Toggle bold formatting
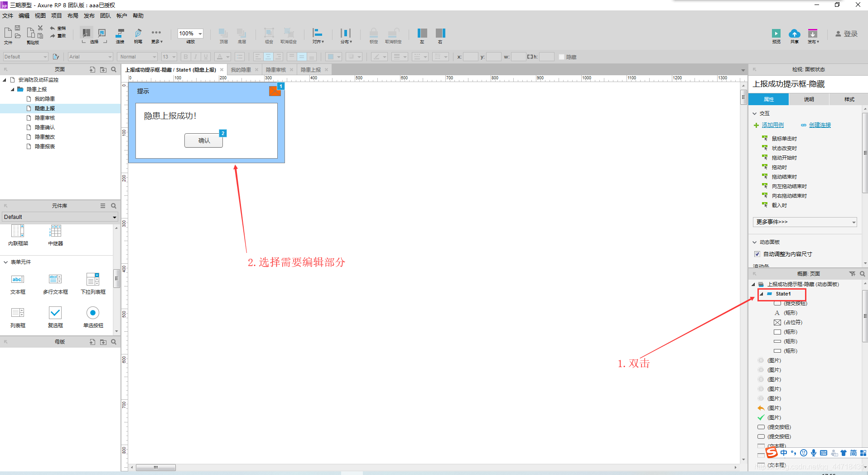This screenshot has width=868, height=475. (x=186, y=57)
